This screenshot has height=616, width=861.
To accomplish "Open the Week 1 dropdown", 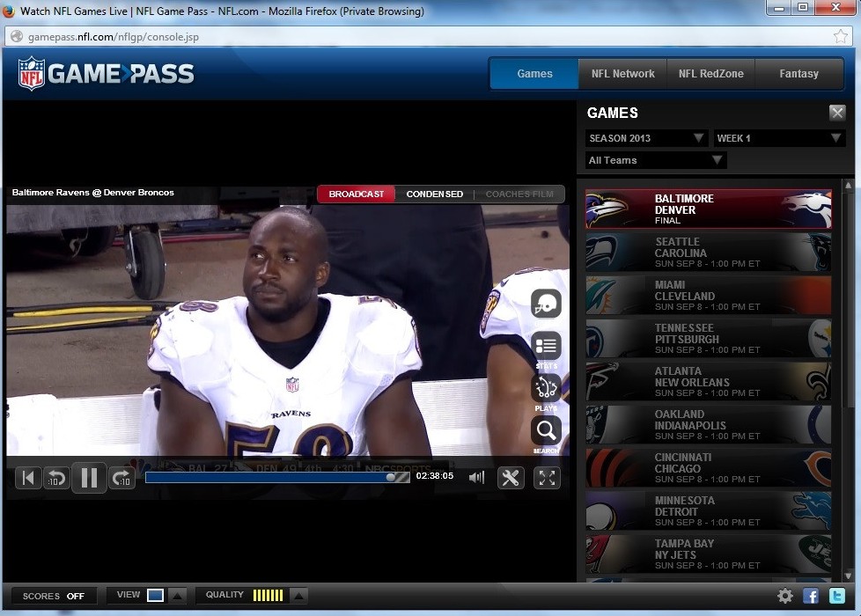I will pyautogui.click(x=779, y=138).
